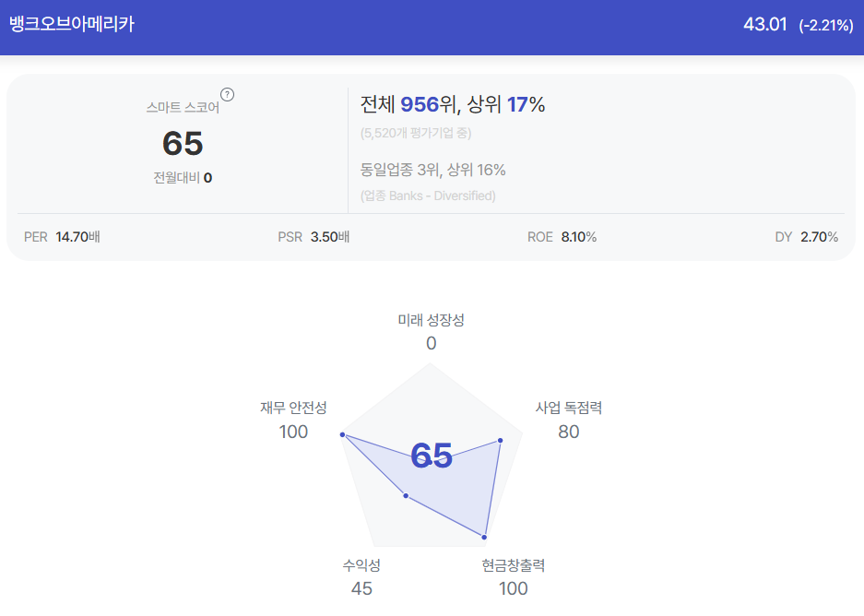Click the 재무 안전성 radar chart point
This screenshot has width=864, height=616.
tap(343, 434)
